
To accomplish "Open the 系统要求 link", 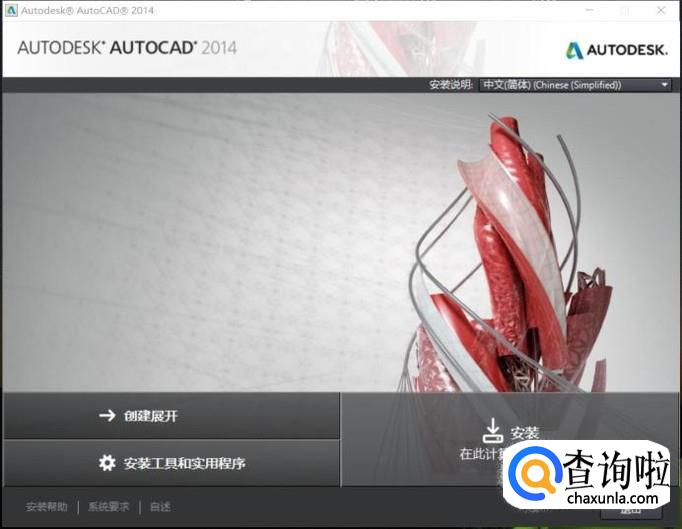I will tap(109, 507).
